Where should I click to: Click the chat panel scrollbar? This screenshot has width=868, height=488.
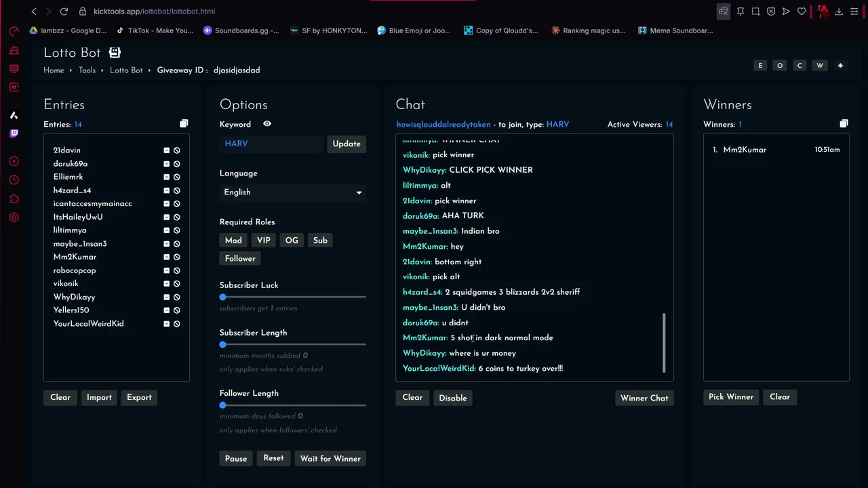[x=664, y=342]
